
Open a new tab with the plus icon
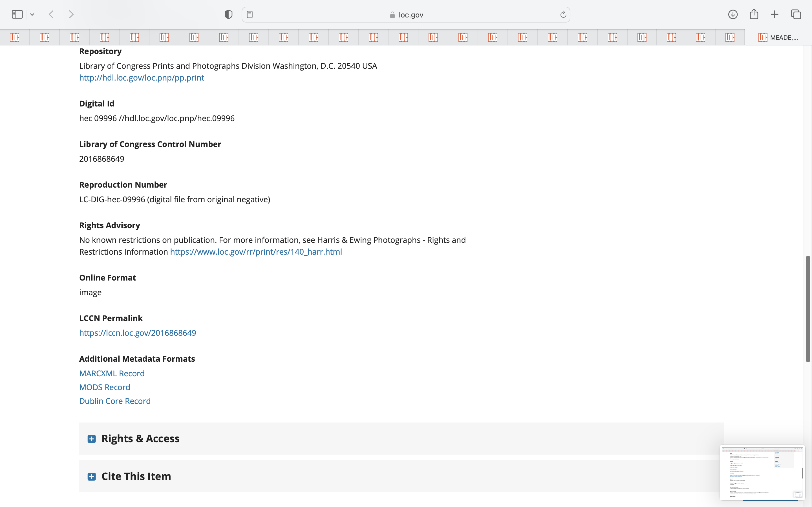pos(775,14)
